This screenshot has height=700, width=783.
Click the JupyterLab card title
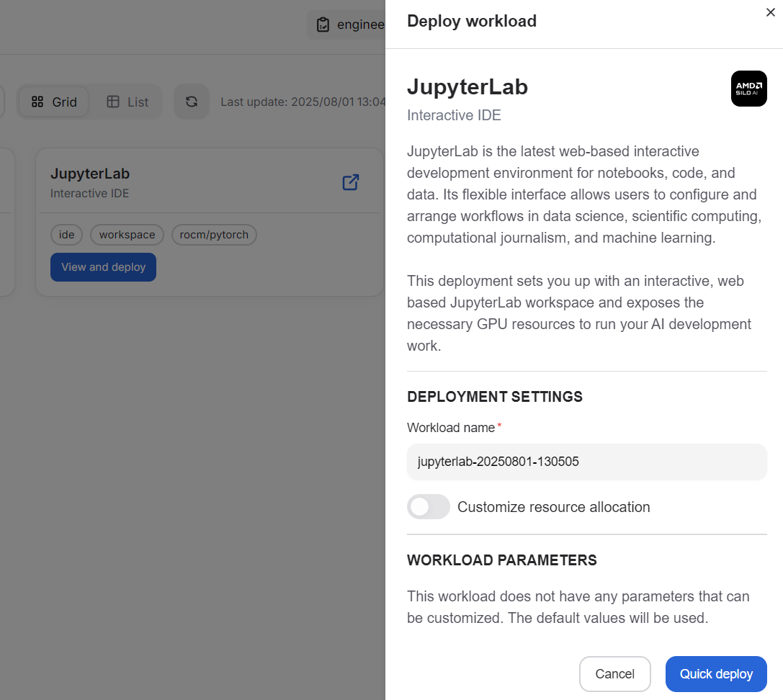tap(90, 174)
